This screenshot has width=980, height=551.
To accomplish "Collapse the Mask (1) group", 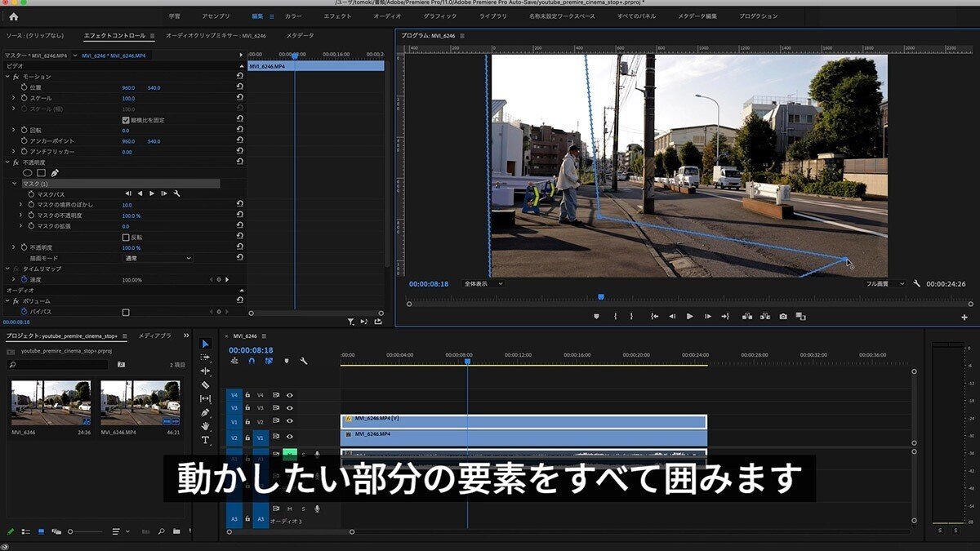I will (14, 184).
